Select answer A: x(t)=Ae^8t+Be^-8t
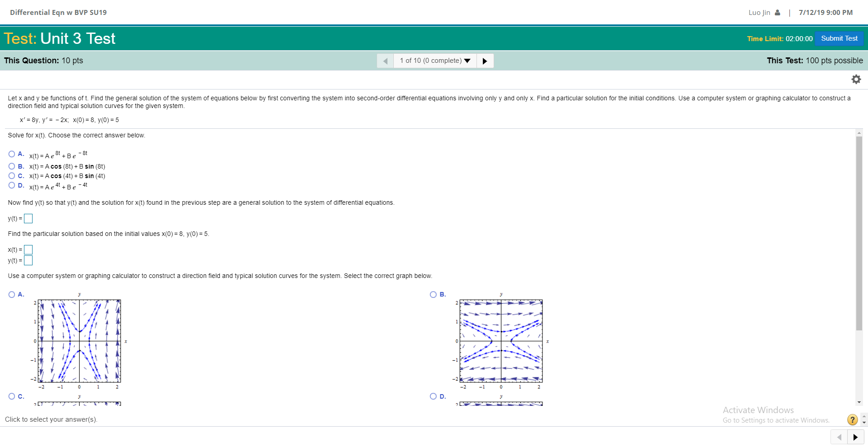868x447 pixels. (12, 154)
